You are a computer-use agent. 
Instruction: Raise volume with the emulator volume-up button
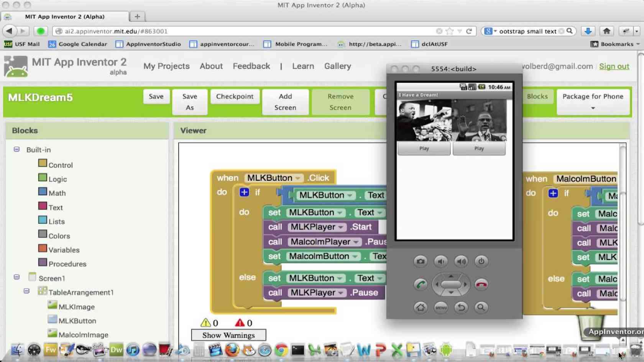[x=461, y=261]
